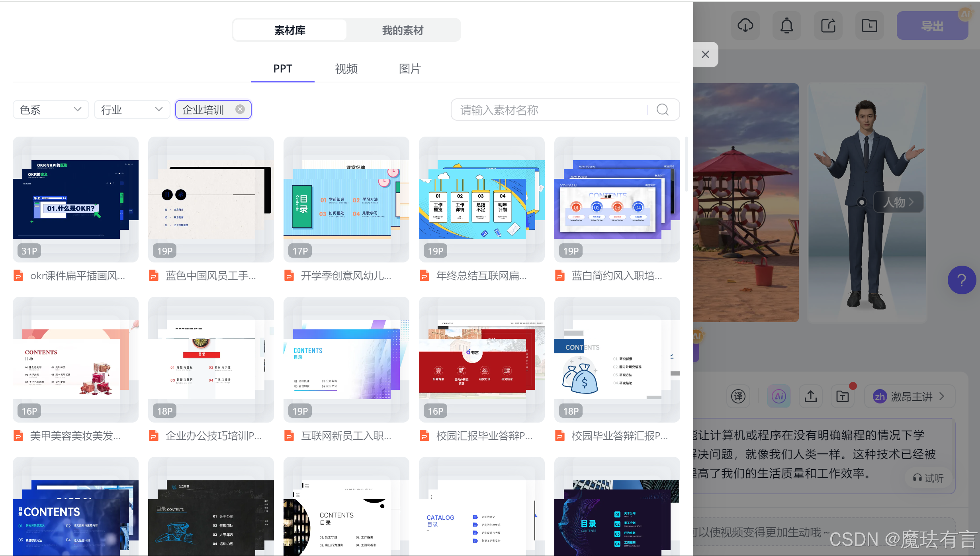Click PPT file icon beside 开学季创意风

tap(289, 276)
